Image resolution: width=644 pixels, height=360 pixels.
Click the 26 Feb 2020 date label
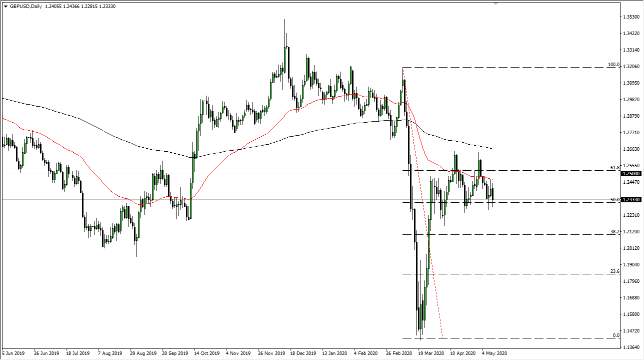pos(399,353)
